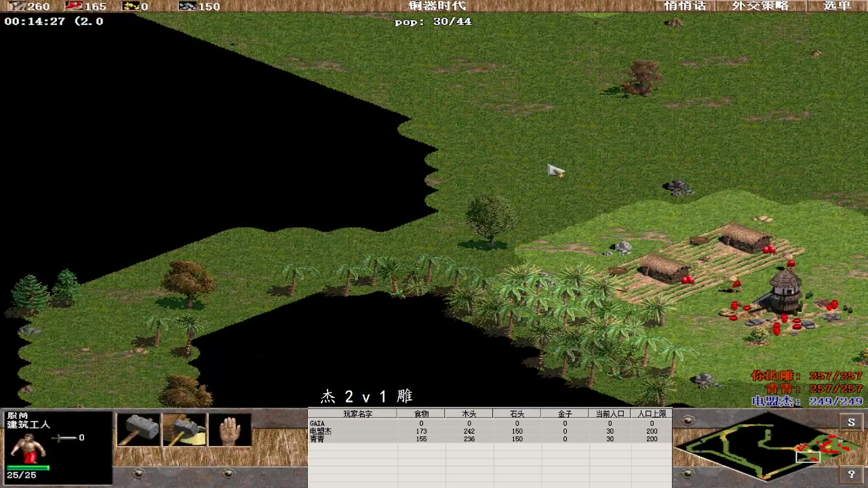This screenshot has height=488, width=868.
Task: Open the score display S button
Action: 851,422
